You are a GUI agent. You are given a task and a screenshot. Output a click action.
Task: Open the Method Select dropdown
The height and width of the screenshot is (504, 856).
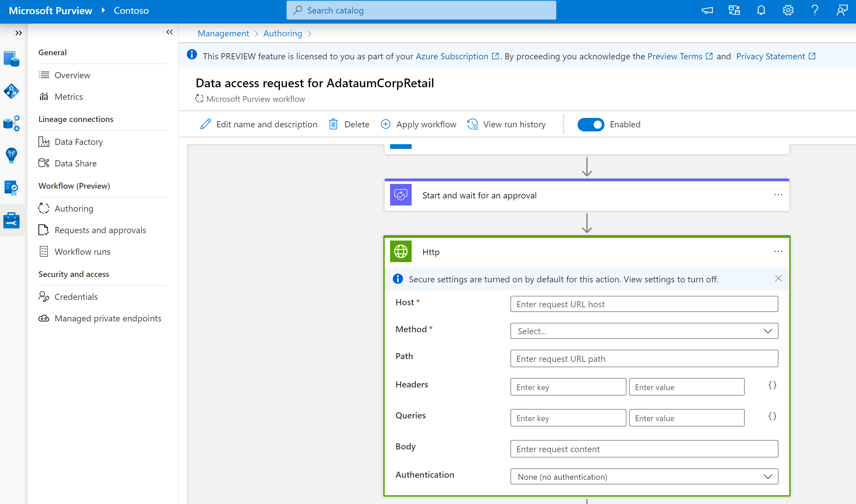click(644, 331)
